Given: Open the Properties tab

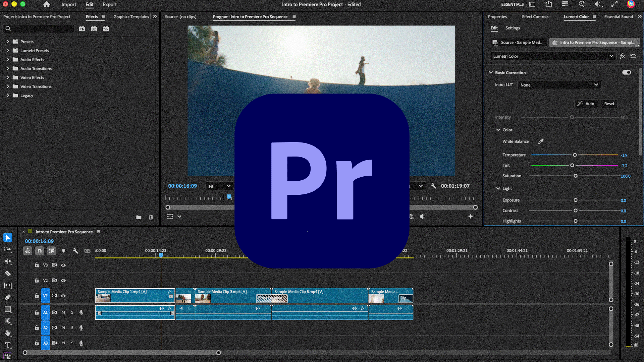Looking at the screenshot, I should click(x=497, y=16).
